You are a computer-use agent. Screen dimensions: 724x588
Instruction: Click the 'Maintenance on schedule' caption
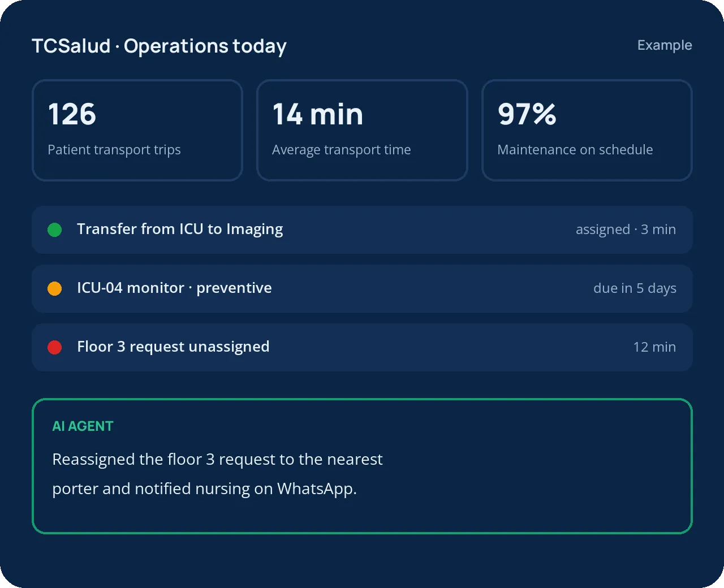click(575, 150)
